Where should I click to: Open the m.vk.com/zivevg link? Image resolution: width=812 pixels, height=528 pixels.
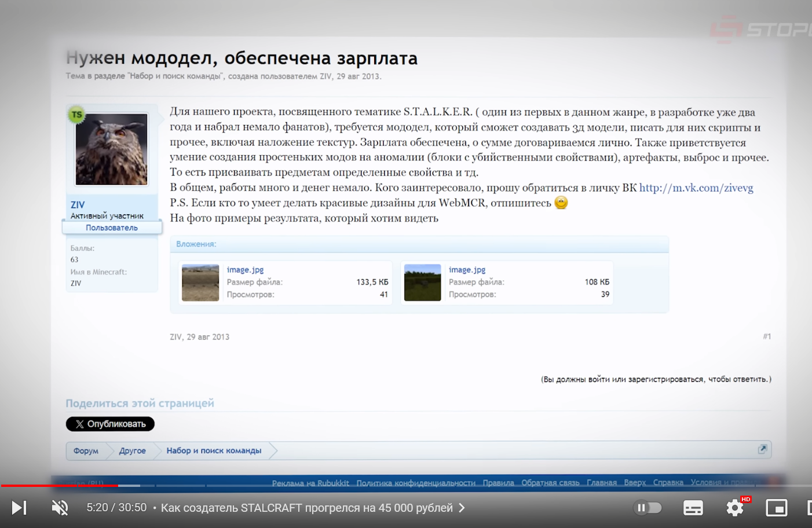pos(696,188)
